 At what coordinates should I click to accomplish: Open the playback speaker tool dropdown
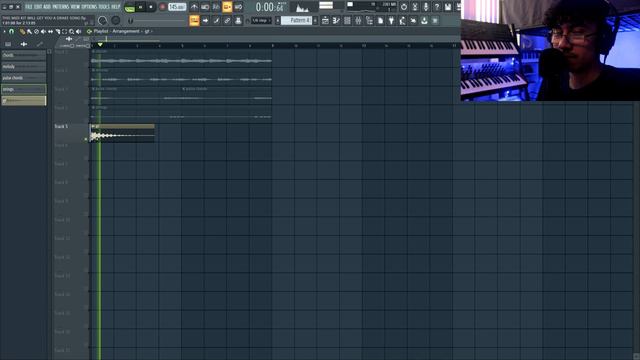click(79, 31)
